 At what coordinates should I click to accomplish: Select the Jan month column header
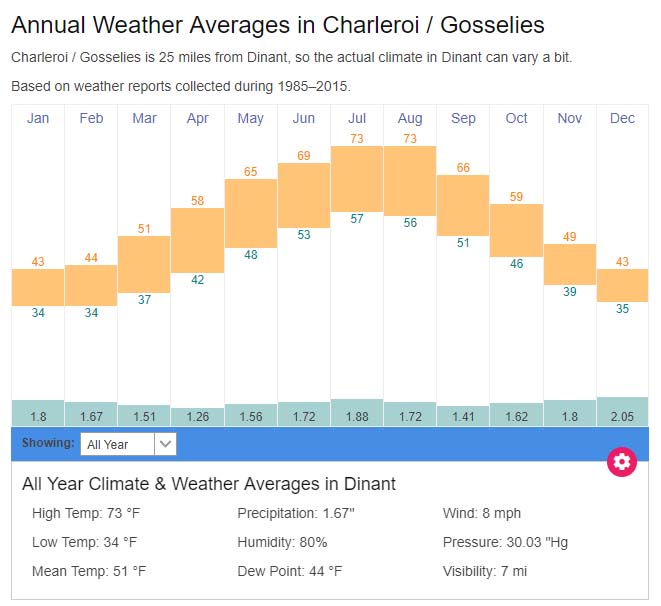coord(38,118)
